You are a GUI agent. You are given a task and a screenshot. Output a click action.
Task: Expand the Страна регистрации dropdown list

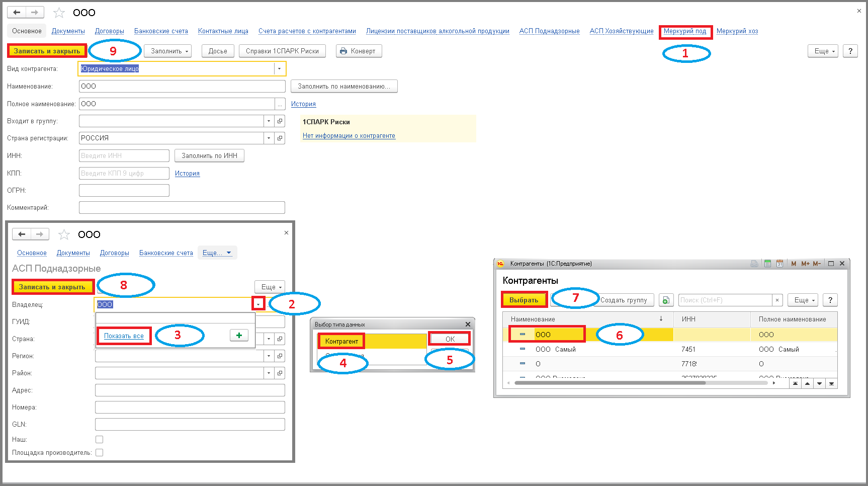click(x=269, y=138)
